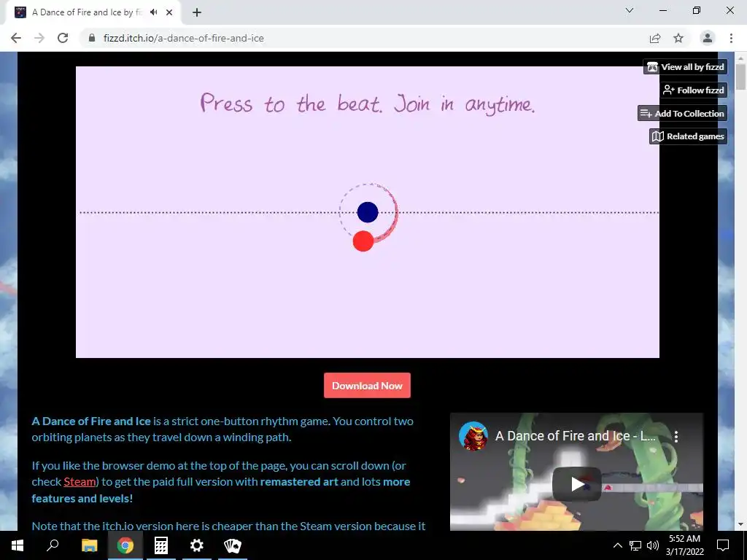Open Calculator from taskbar
Screen dimensions: 747x560
pos(161,545)
